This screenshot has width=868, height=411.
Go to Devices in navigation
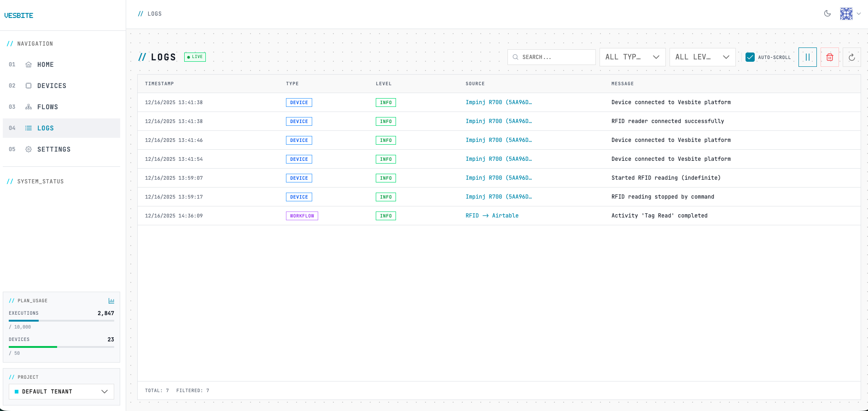61,86
